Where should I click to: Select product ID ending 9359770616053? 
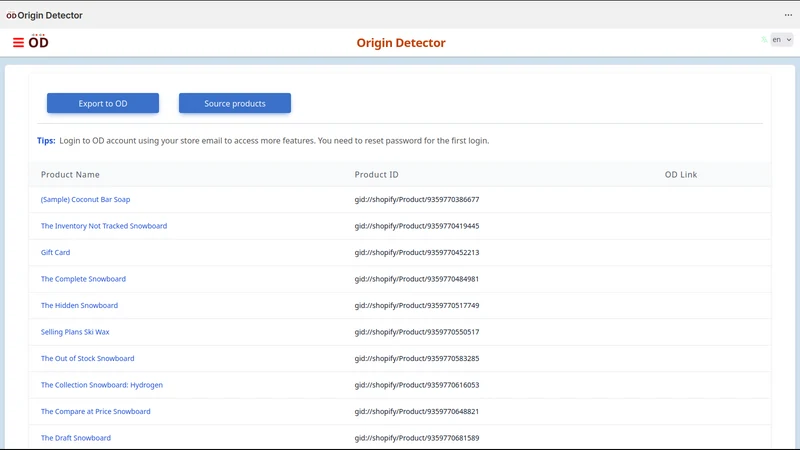tap(417, 385)
